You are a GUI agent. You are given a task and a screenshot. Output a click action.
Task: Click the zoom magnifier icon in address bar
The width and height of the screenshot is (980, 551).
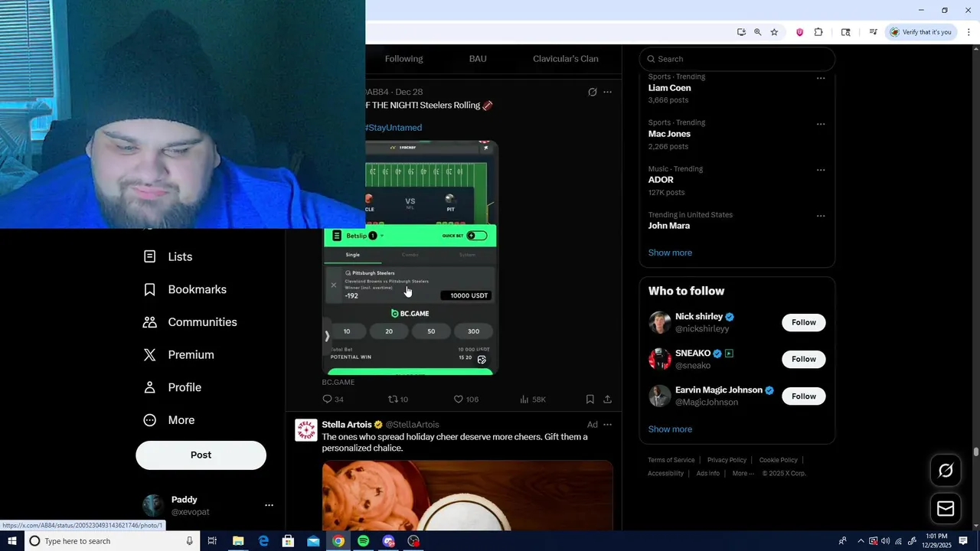click(757, 32)
